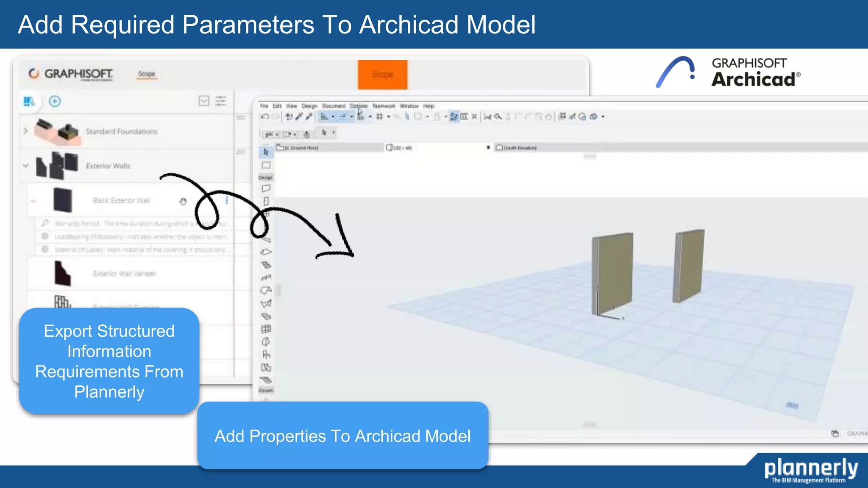Open the Options menu
Image resolution: width=868 pixels, height=488 pixels.
[x=358, y=106]
